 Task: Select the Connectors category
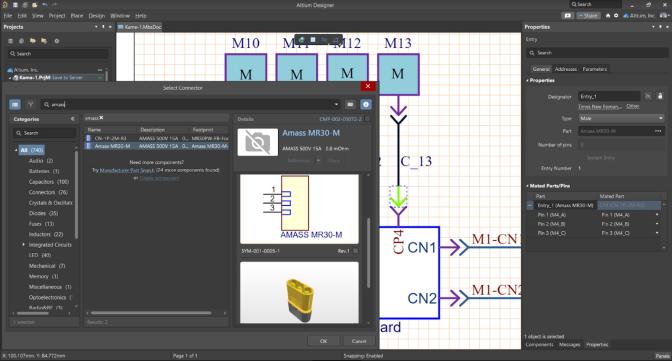48,192
